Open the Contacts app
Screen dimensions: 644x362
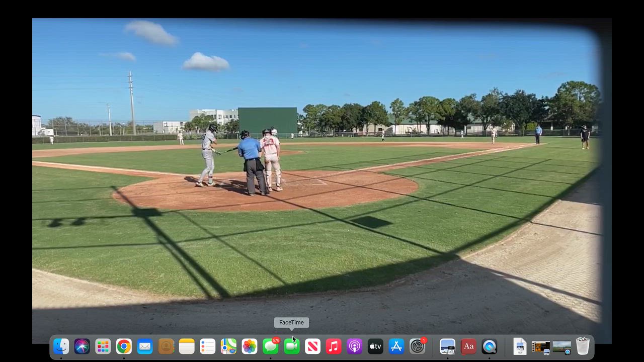[x=166, y=346]
